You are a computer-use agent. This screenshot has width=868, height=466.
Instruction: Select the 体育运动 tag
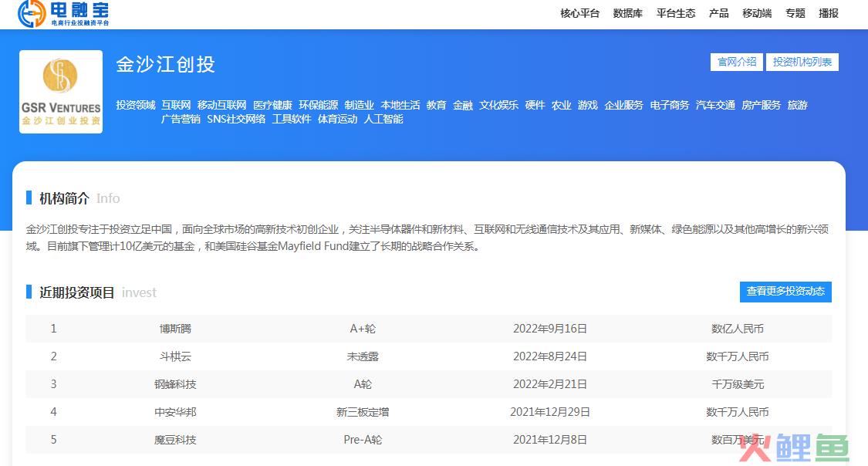point(338,119)
